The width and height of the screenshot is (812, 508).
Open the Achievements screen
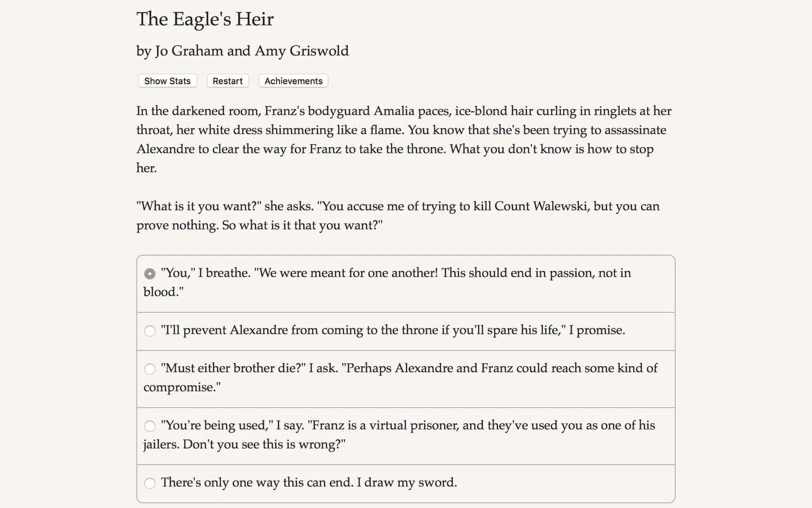[x=293, y=81]
